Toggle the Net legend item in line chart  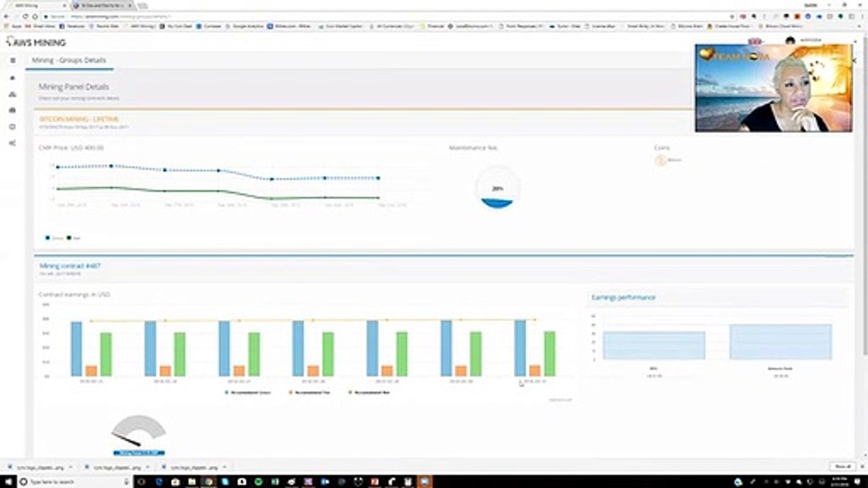[73, 238]
